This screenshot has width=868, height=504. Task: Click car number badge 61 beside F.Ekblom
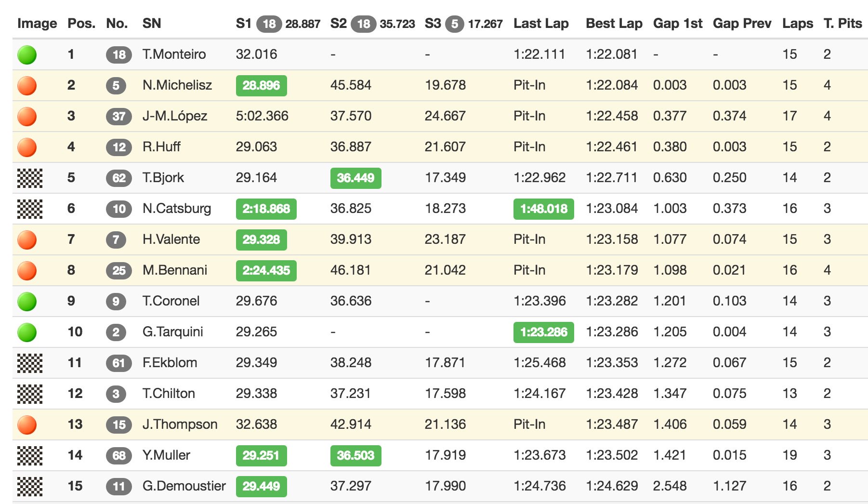tap(119, 363)
